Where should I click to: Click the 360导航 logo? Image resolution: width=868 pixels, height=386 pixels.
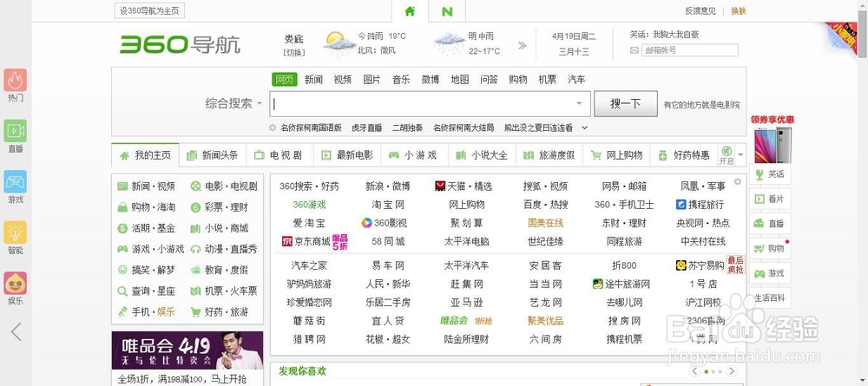click(x=181, y=44)
